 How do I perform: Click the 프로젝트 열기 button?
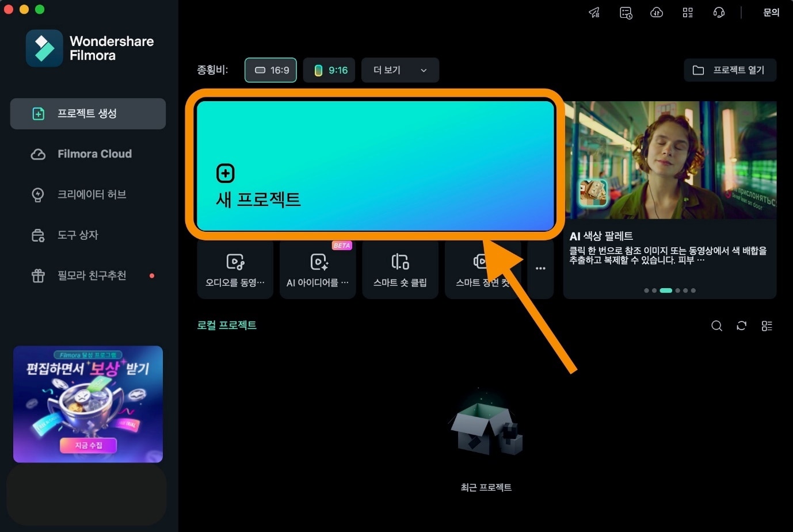point(730,70)
